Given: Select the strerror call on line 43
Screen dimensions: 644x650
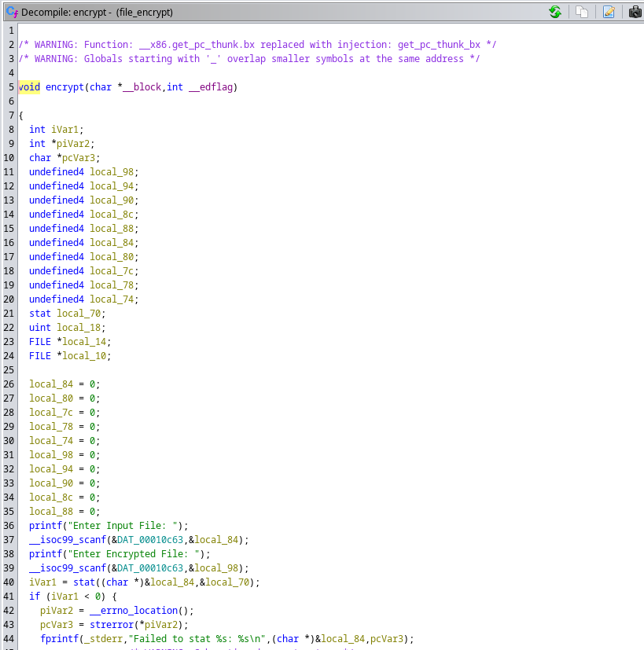Looking at the screenshot, I should (x=101, y=625).
